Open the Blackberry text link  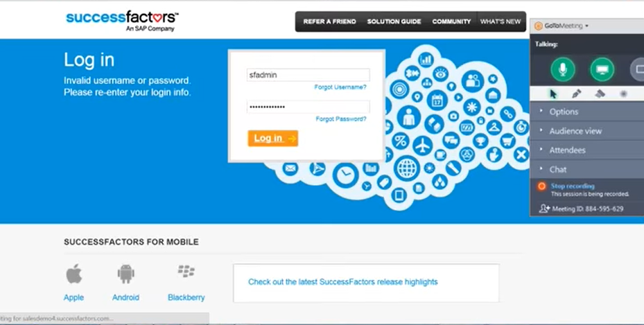tap(186, 297)
